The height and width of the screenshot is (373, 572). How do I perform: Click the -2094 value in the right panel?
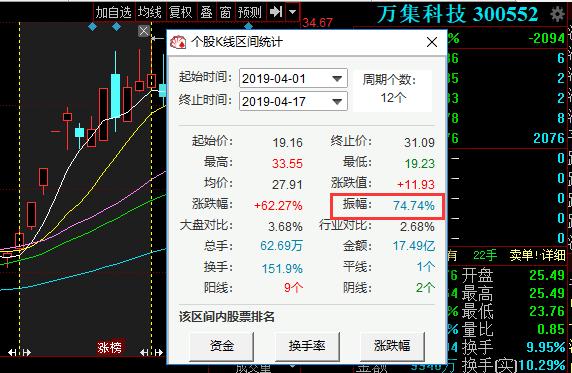547,38
